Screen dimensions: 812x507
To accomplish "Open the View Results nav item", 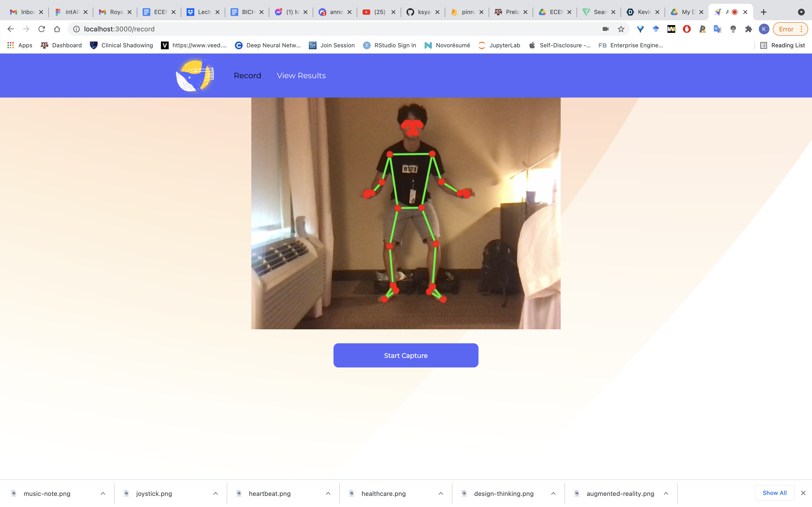I will [301, 75].
